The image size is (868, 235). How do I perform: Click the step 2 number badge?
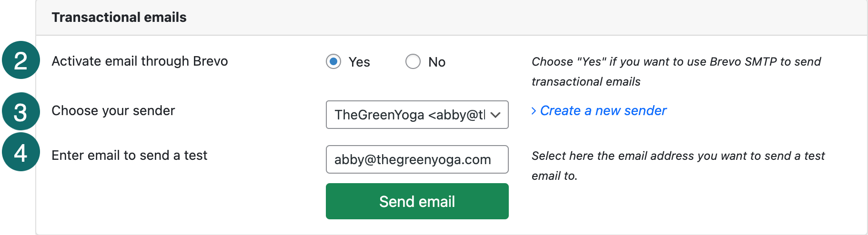(x=20, y=60)
